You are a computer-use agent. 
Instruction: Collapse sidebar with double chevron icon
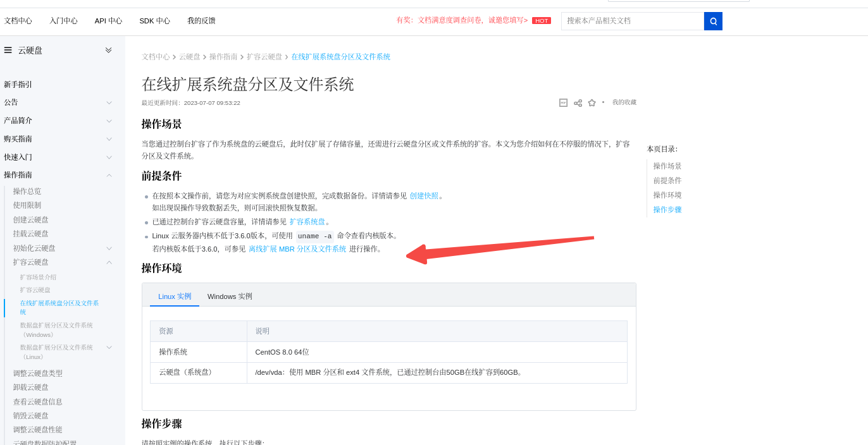coord(108,50)
